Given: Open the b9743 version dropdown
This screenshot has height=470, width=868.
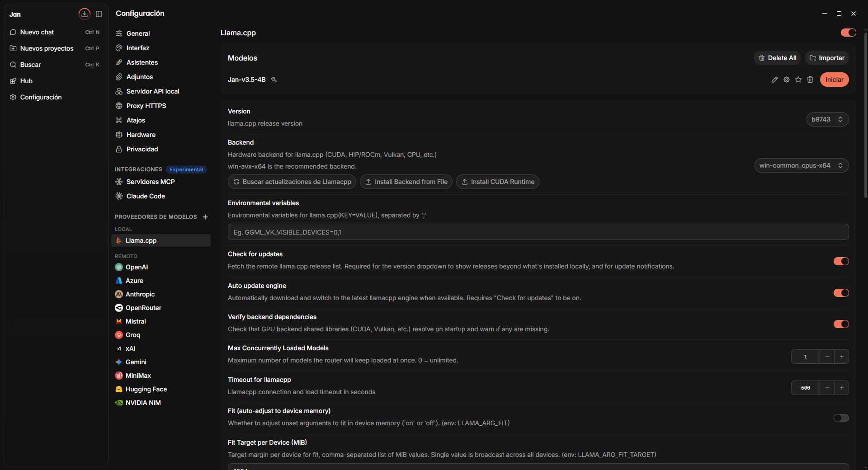Looking at the screenshot, I should 827,119.
